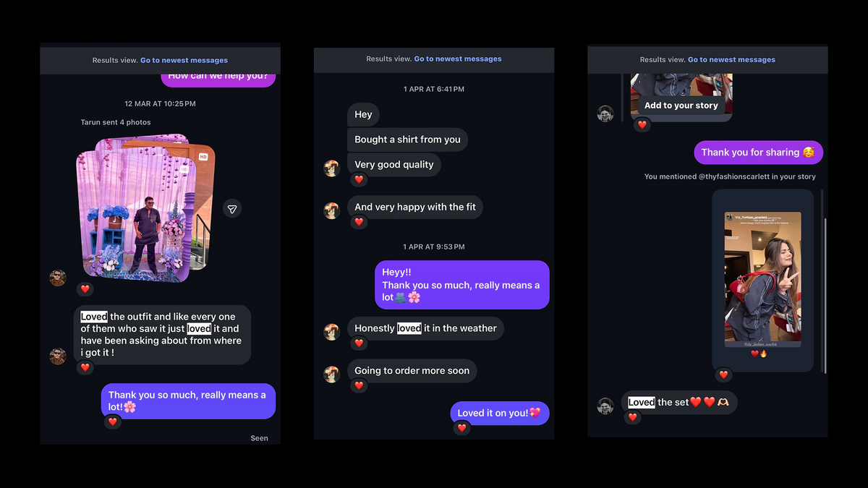Click 'Go to newest messages' in the left chat
This screenshot has height=488, width=868.
(184, 61)
